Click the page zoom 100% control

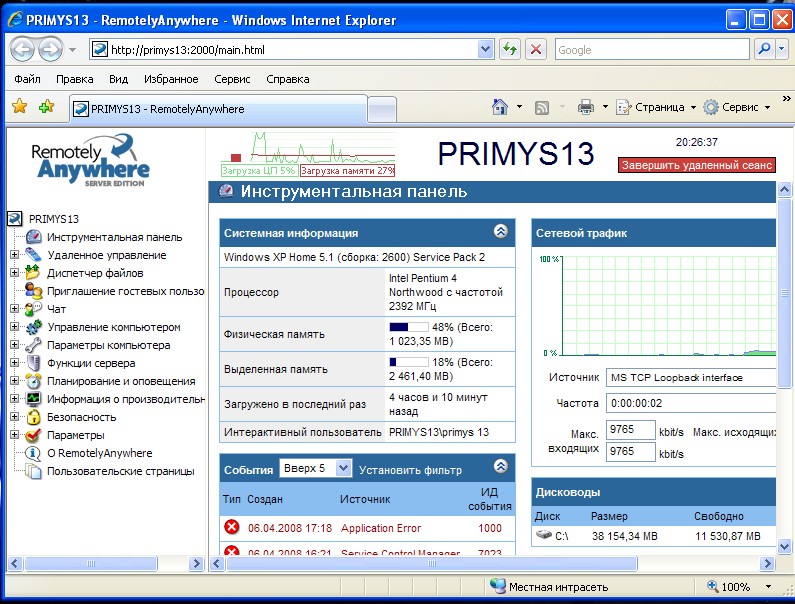point(739,587)
